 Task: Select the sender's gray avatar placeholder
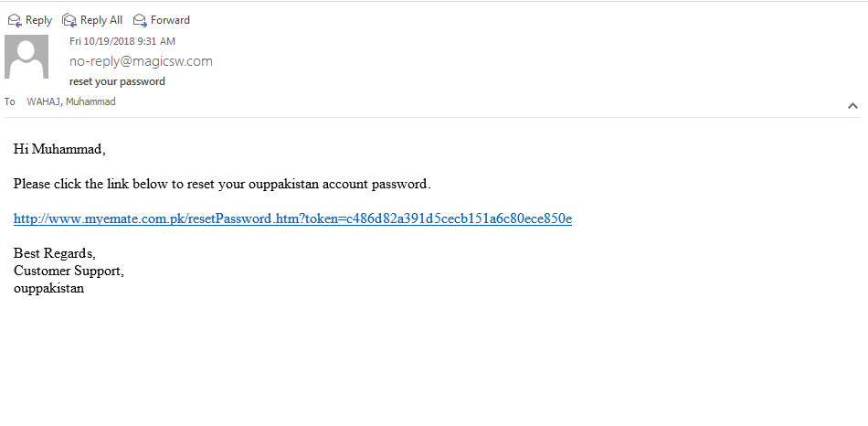(26, 57)
